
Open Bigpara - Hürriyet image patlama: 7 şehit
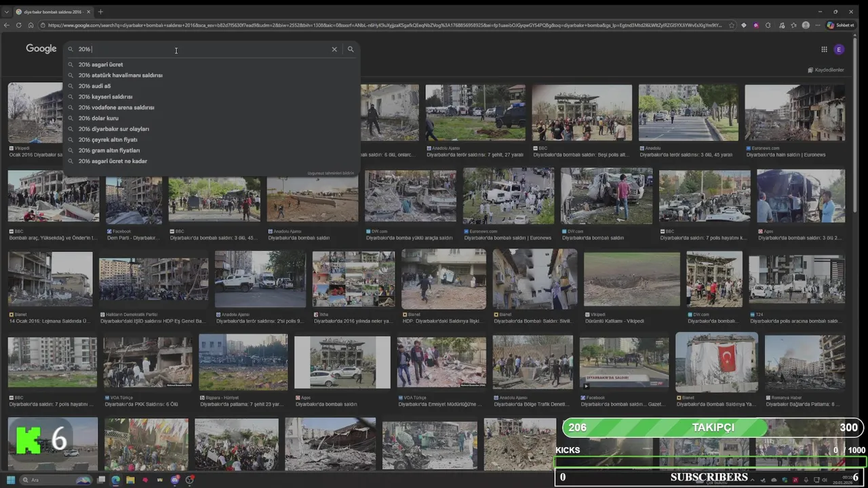click(x=243, y=363)
